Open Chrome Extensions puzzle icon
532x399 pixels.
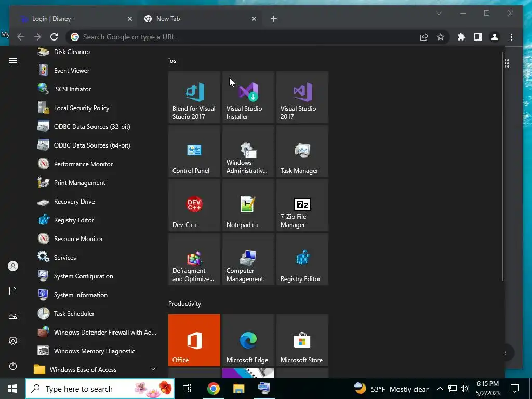click(x=461, y=37)
